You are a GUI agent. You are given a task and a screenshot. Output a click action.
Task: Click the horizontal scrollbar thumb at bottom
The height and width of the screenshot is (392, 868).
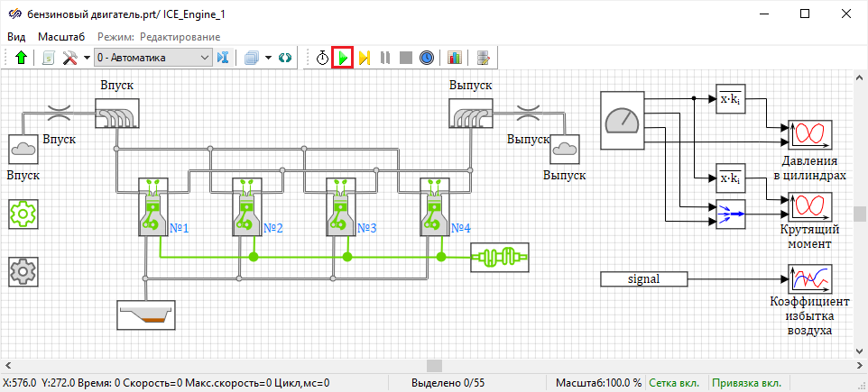tap(434, 366)
